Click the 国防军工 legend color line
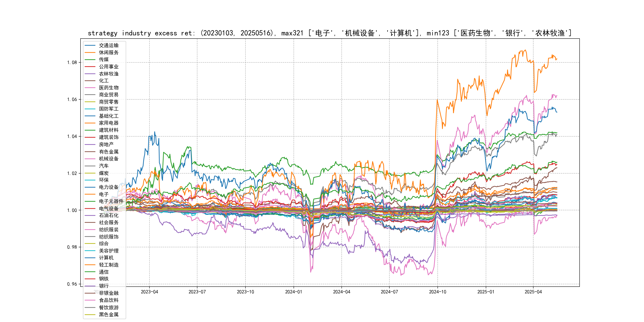Image resolution: width=644 pixels, height=322 pixels. pyautogui.click(x=90, y=109)
